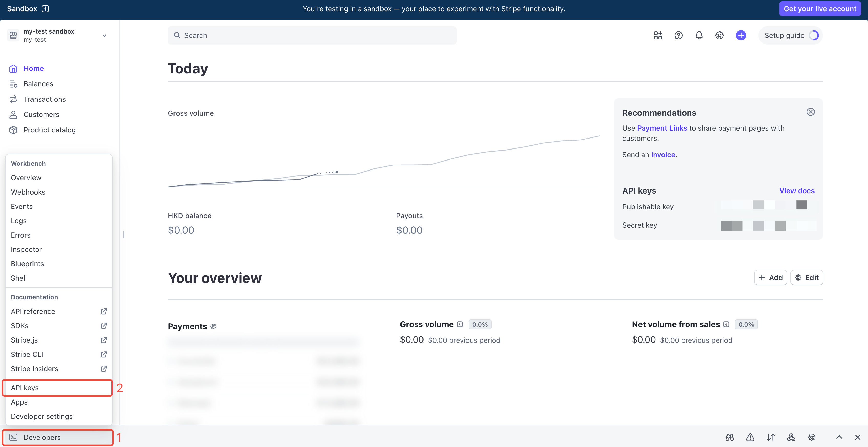Open the Setup guide progress pill

click(x=790, y=35)
